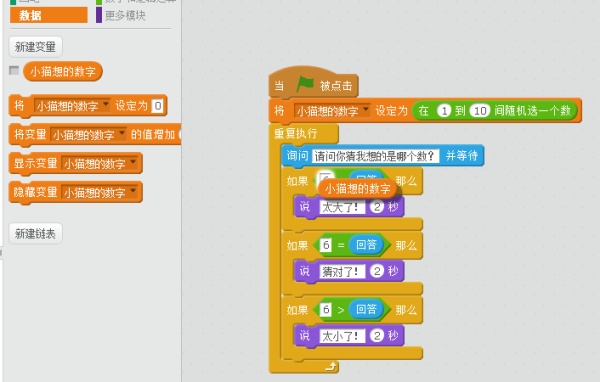Select the 如果 block with equals condition
600x382 pixels.
click(x=298, y=245)
